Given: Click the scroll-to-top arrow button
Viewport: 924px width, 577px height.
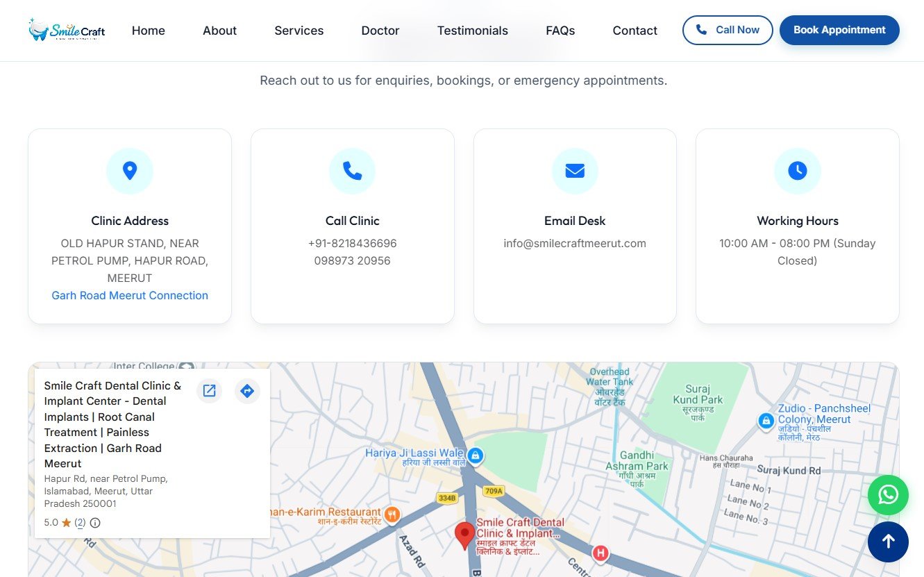Looking at the screenshot, I should click(x=888, y=542).
